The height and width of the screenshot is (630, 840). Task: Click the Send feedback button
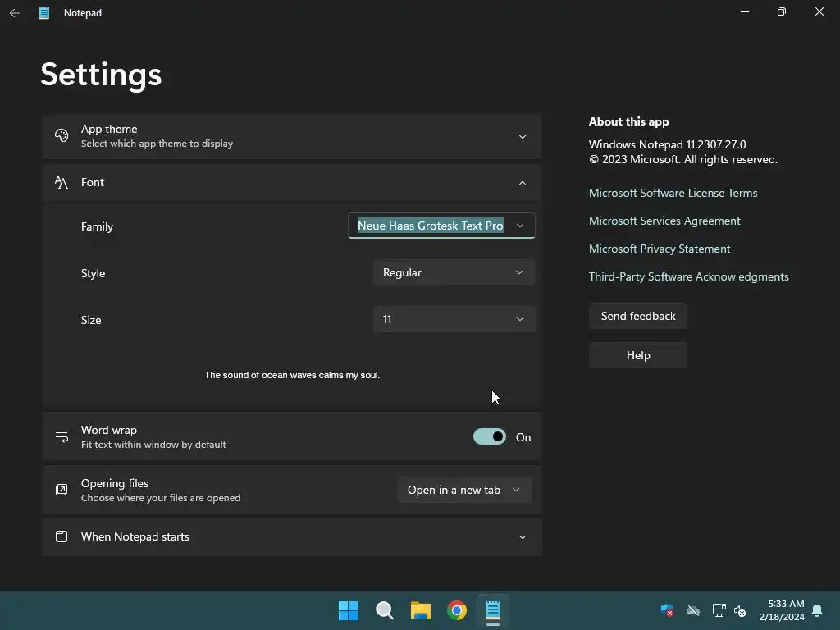click(x=638, y=316)
